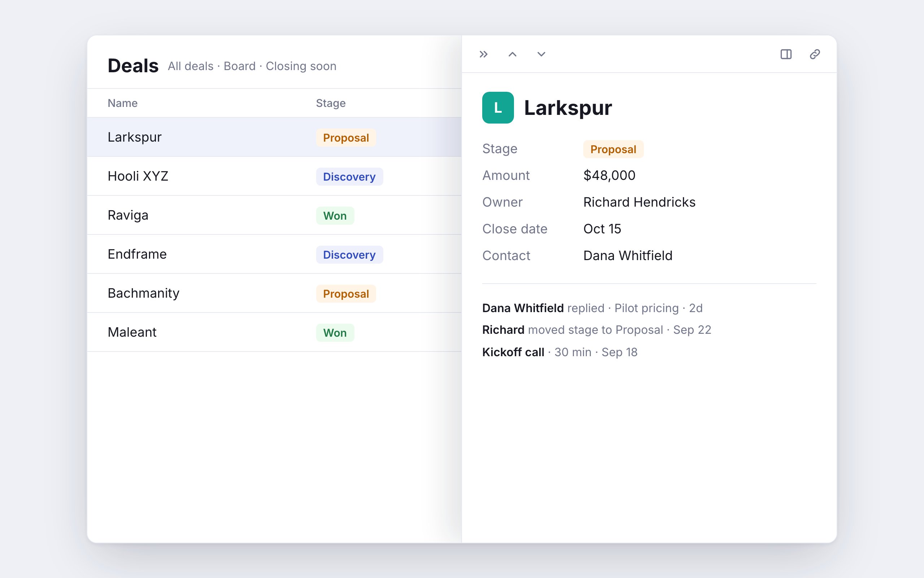Open the Closing soon view
This screenshot has height=578, width=924.
301,66
